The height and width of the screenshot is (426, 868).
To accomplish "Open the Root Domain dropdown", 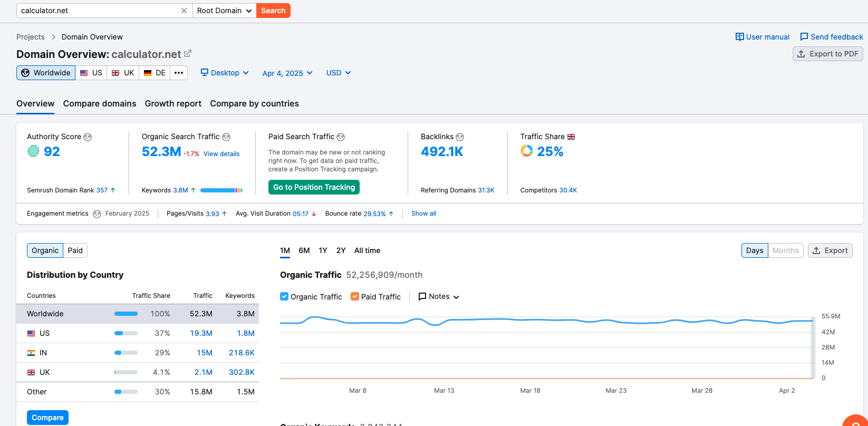I will coord(224,11).
